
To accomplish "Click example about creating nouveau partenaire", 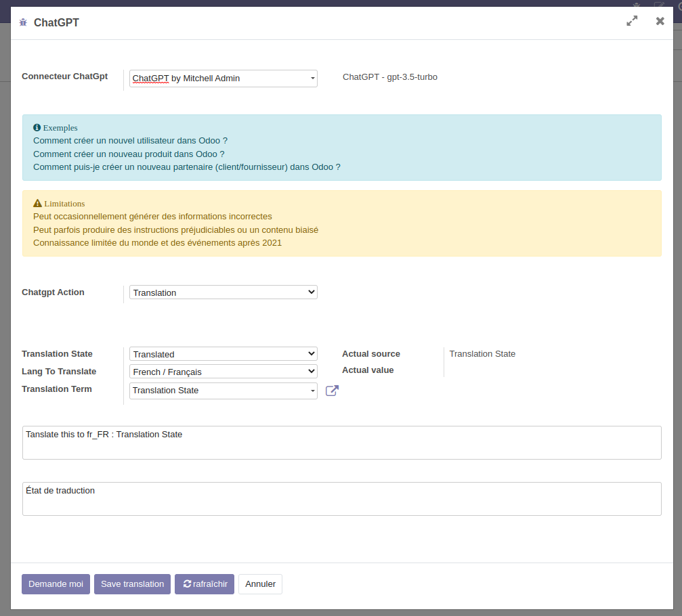I will (x=187, y=167).
